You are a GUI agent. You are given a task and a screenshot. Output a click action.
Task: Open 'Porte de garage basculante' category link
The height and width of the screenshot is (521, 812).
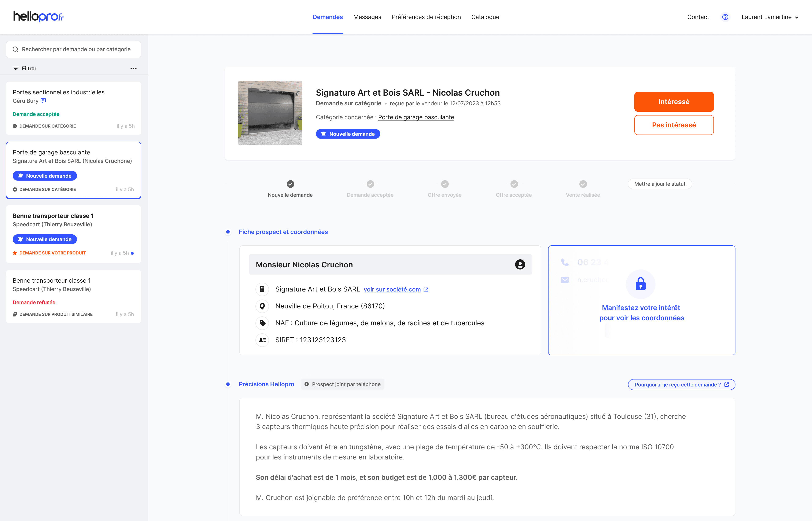coord(416,117)
